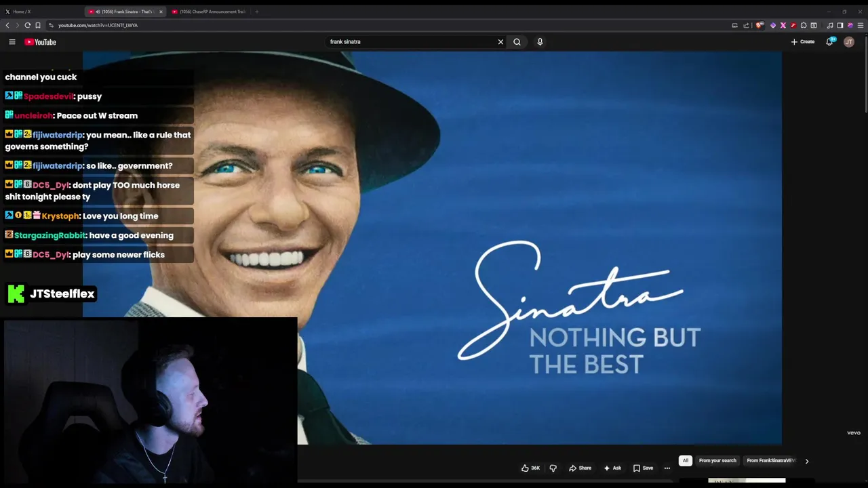Close the Frank Sinatra browser tab
This screenshot has width=868, height=488.
pyautogui.click(x=161, y=12)
